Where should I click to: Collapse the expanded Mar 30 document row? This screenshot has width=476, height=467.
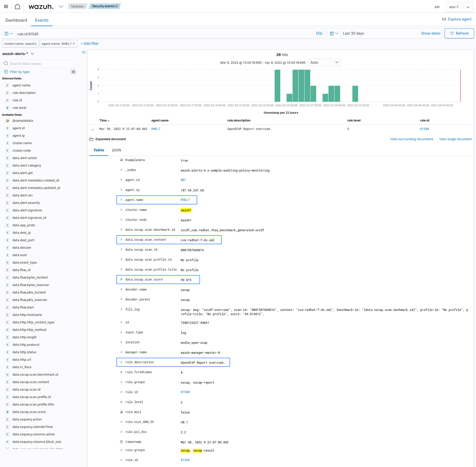click(x=93, y=129)
